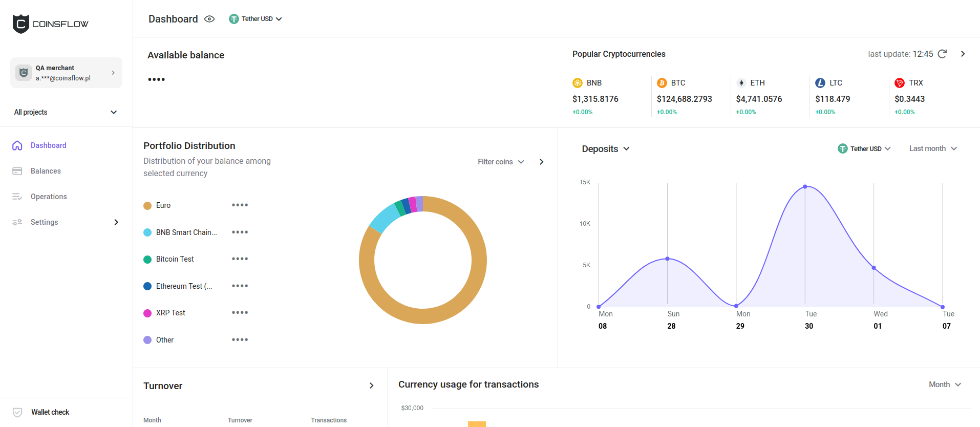Open the Last month period dropdown
The width and height of the screenshot is (980, 427).
[x=933, y=148]
